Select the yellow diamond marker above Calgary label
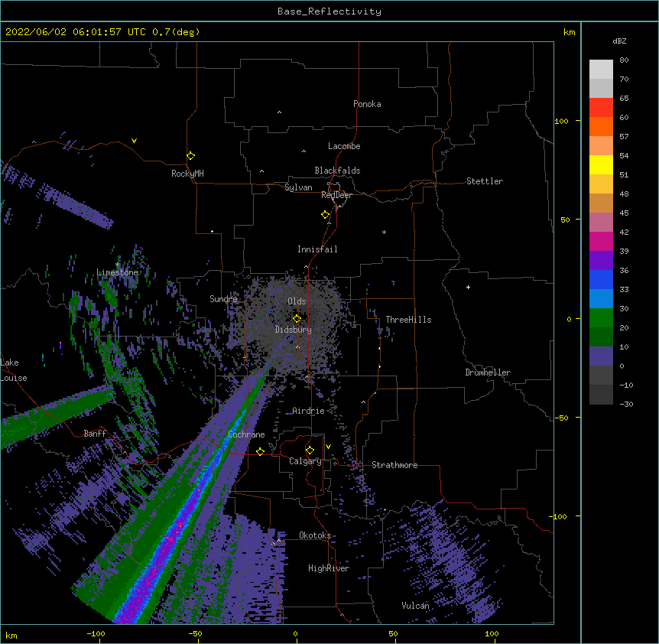The height and width of the screenshot is (644, 659). pos(310,450)
